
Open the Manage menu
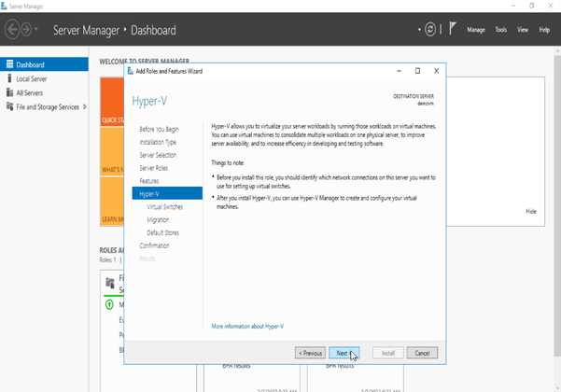(476, 30)
